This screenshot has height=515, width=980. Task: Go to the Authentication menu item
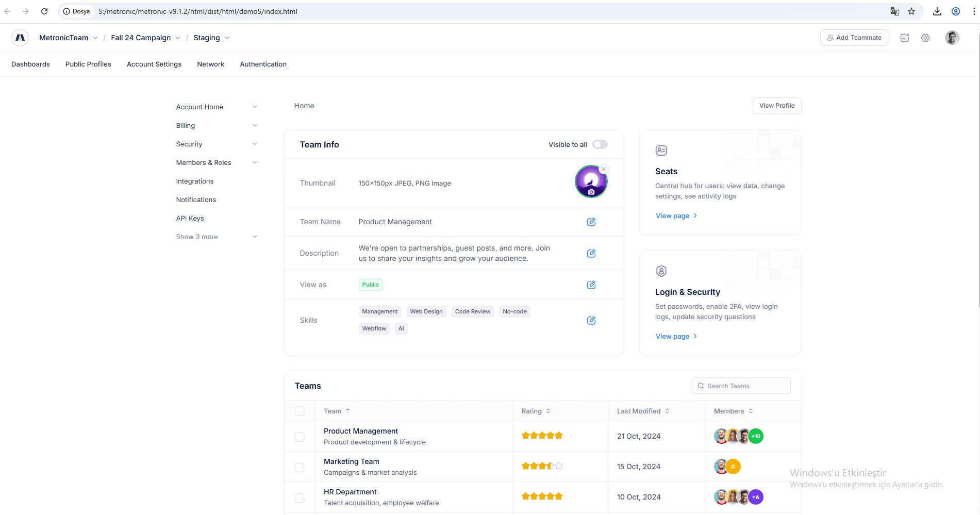pos(263,64)
